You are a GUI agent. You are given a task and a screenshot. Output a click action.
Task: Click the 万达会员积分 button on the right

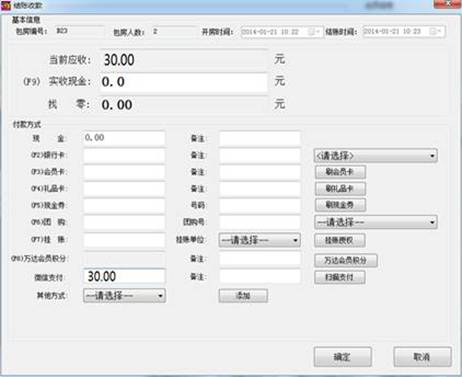(x=346, y=260)
